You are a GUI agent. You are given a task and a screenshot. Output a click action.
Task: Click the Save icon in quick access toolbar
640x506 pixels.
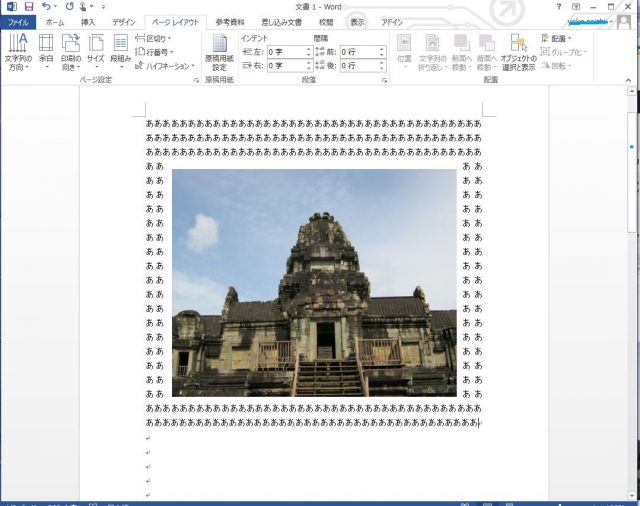[29, 7]
